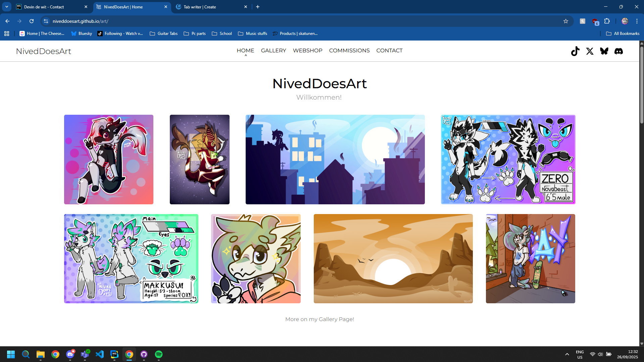Click the NivedDoesArt site logo text
This screenshot has width=644, height=362.
[x=44, y=51]
